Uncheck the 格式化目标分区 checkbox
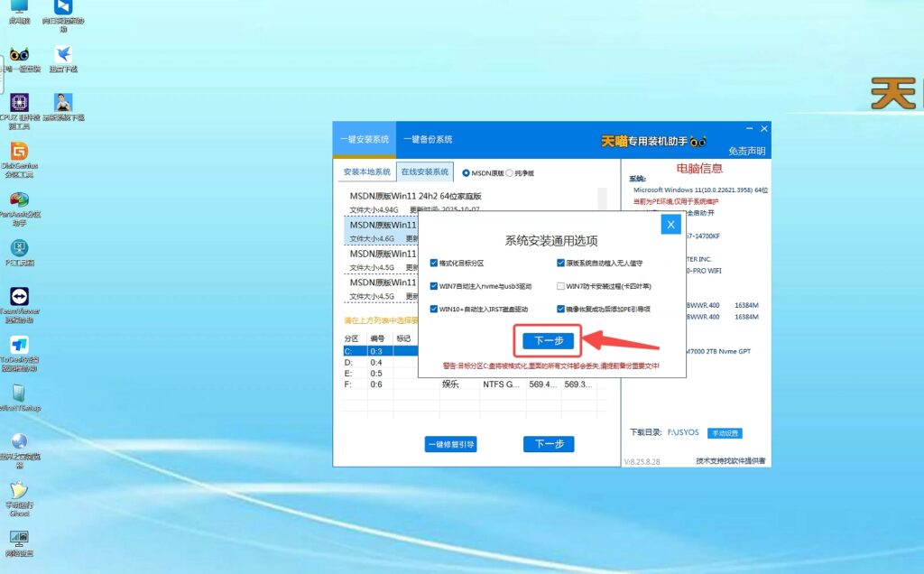The width and height of the screenshot is (924, 574). [x=434, y=263]
